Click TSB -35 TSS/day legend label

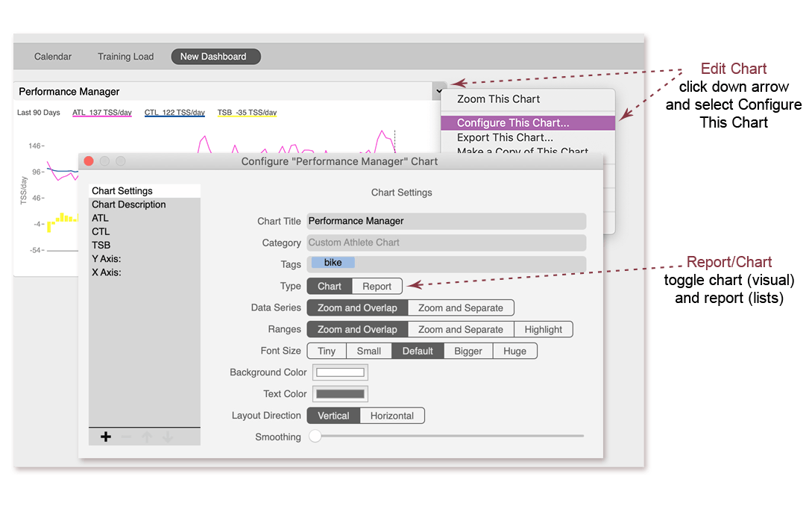247,113
